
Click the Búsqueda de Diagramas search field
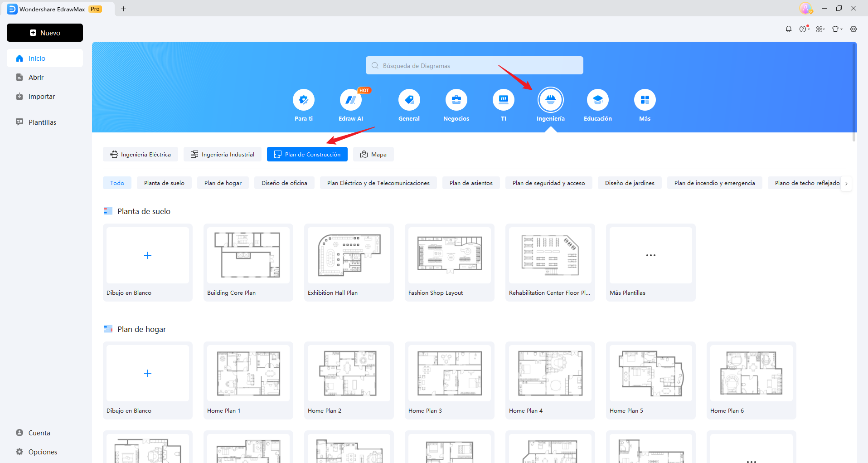[x=474, y=65]
